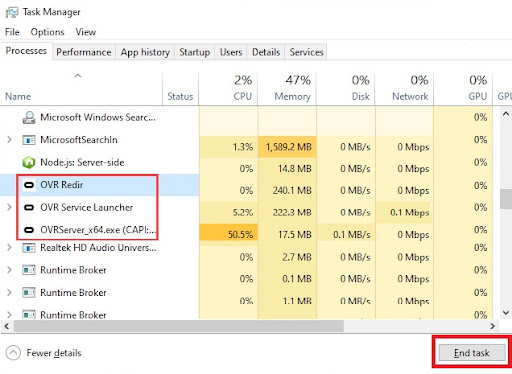Click the 1,589.2 MB memory cell
Viewport: 512px width, 374px height.
pos(287,147)
